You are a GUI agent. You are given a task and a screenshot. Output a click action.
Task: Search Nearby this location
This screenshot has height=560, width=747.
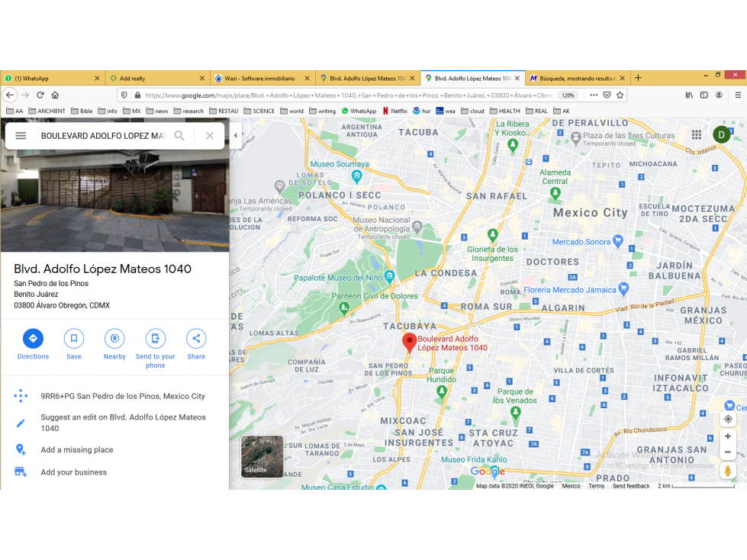click(114, 344)
